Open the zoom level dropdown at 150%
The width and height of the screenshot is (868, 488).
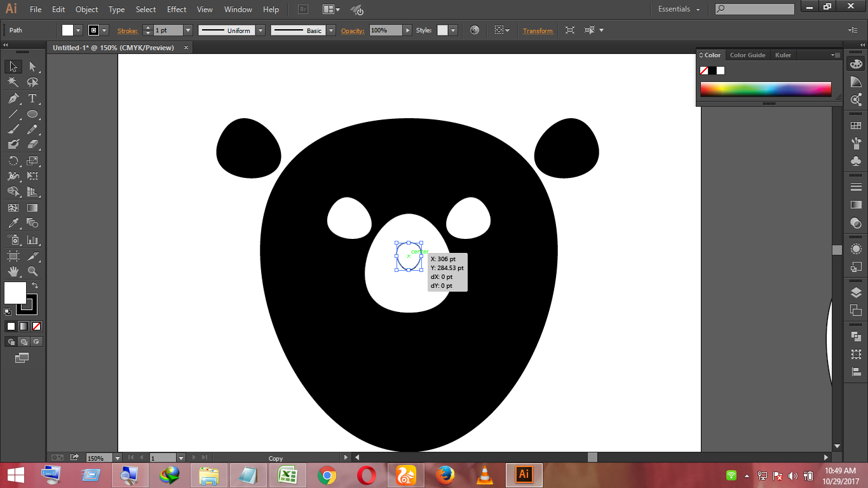click(117, 457)
